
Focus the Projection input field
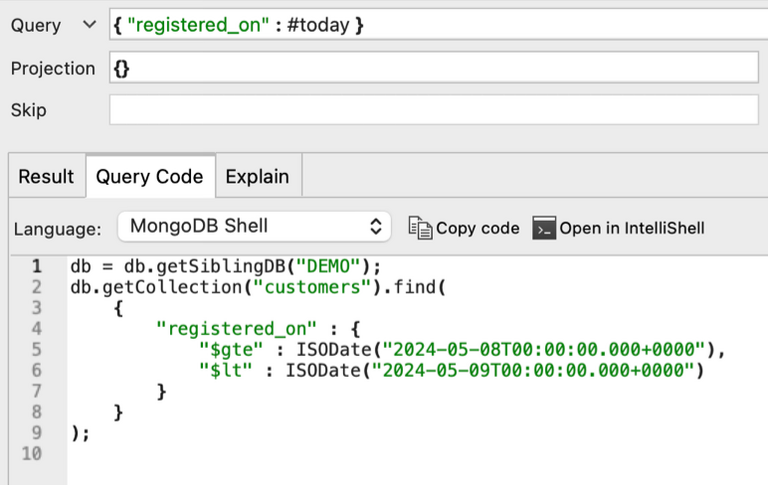click(434, 68)
